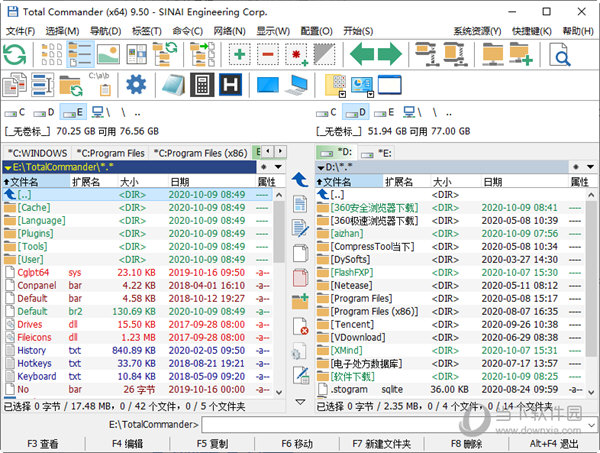Click the red minus unselect group icon
The image size is (600, 453).
(268, 54)
